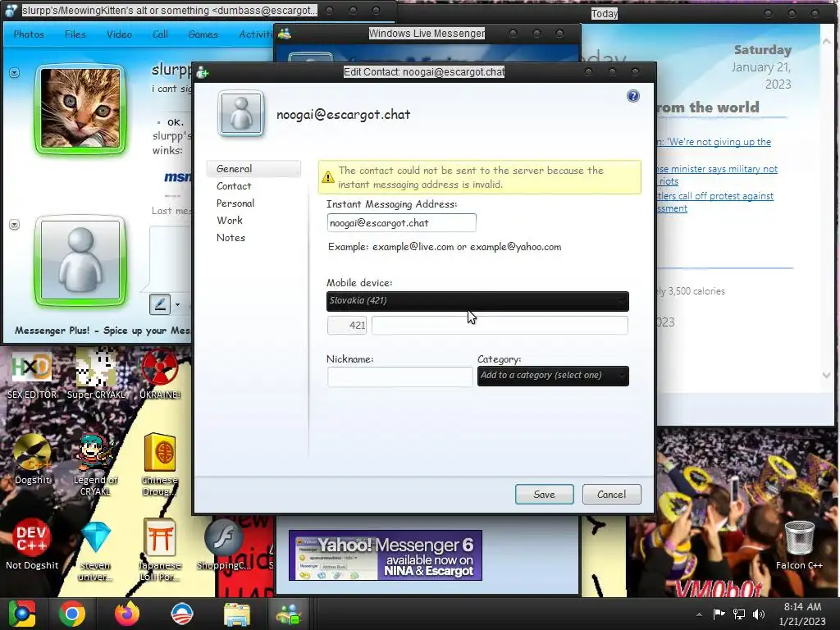The image size is (840, 630).
Task: Open Dogshit desktop icon
Action: 32,459
